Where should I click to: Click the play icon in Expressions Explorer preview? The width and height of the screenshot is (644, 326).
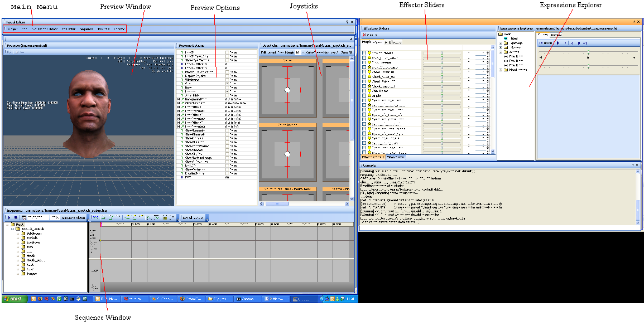(558, 42)
